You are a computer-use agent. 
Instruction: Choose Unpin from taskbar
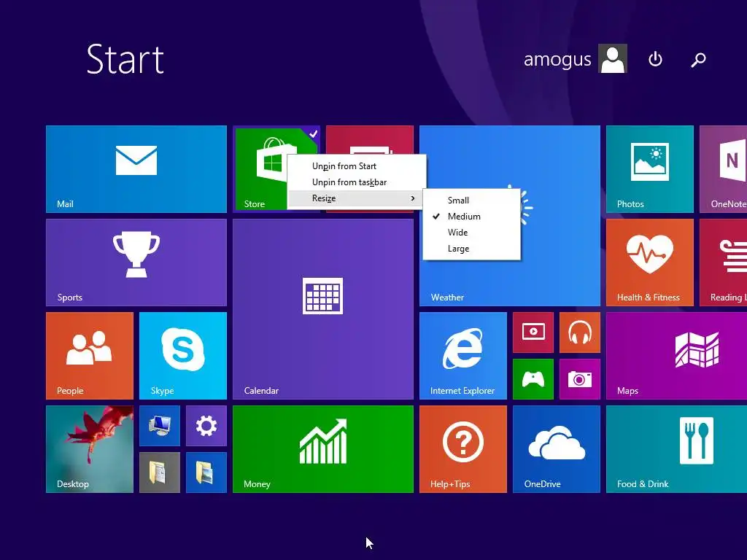356,182
